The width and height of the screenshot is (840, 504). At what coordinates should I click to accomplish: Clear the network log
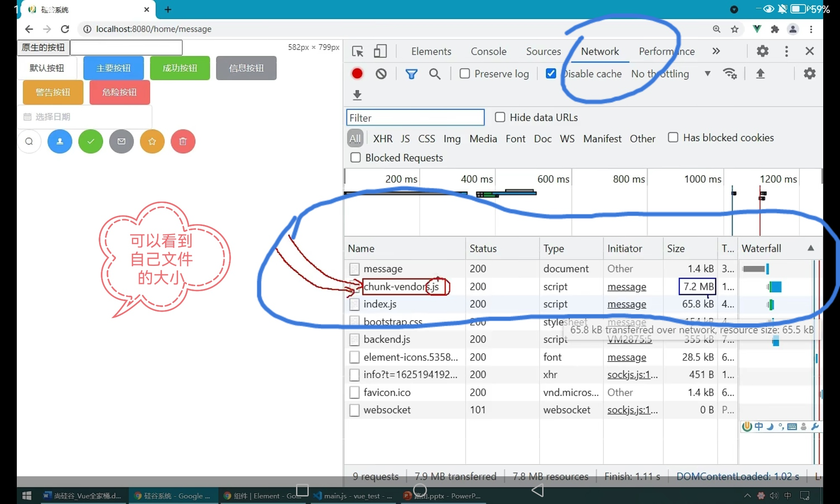(381, 74)
